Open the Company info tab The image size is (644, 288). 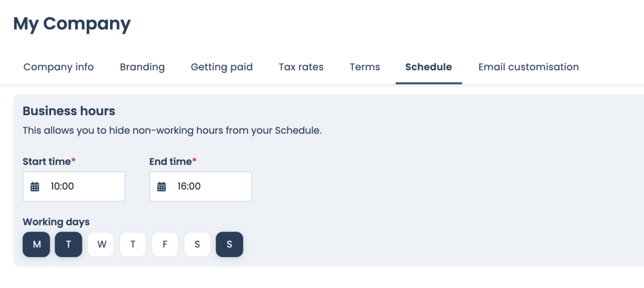click(x=59, y=67)
